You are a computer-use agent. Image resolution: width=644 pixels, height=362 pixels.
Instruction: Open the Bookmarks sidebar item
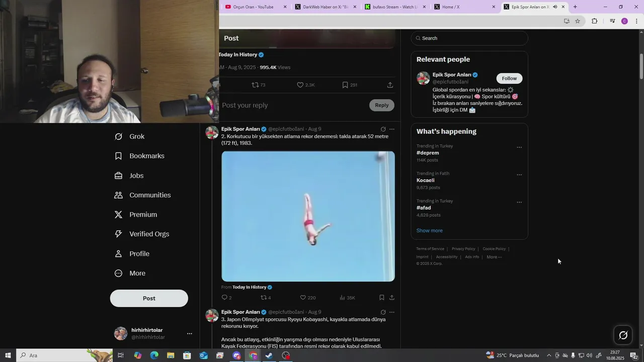(139, 156)
